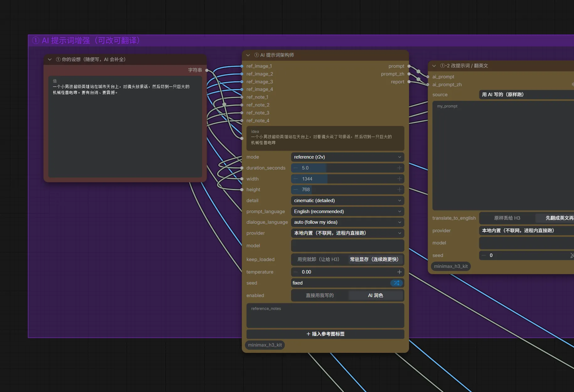Select enabled option AI 润色
This screenshot has height=392, width=574.
point(375,295)
